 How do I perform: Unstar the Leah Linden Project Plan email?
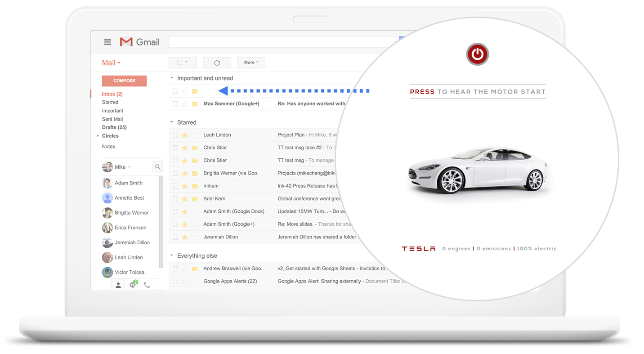(x=185, y=135)
